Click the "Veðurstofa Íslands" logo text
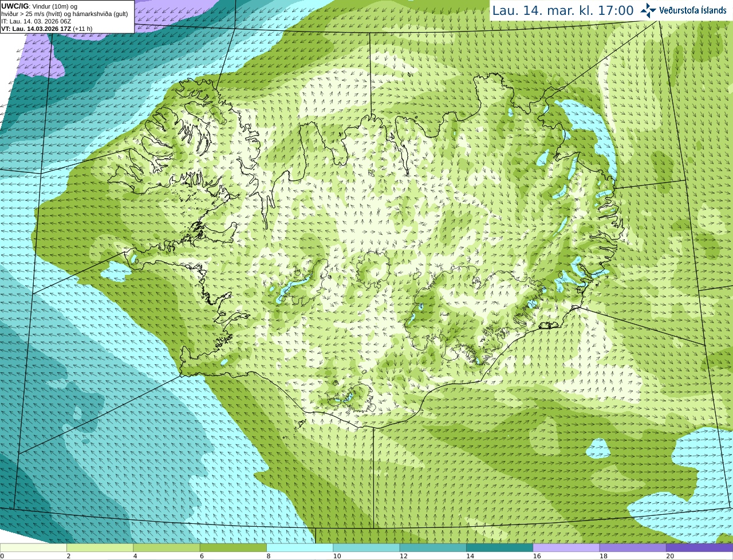The image size is (733, 560). pyautogui.click(x=693, y=10)
